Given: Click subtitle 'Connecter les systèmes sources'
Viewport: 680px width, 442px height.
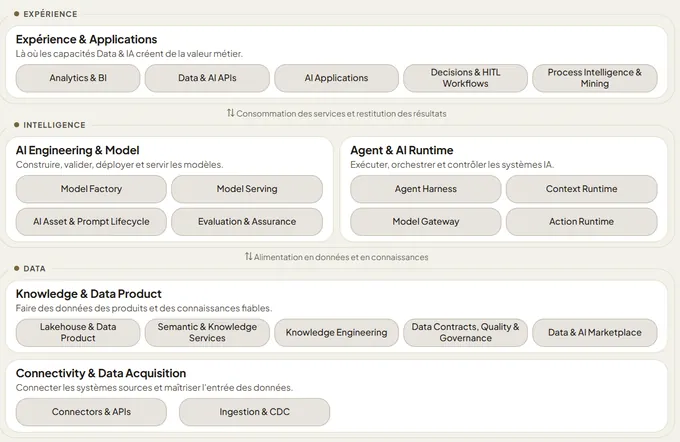Looking at the screenshot, I should tap(154, 388).
